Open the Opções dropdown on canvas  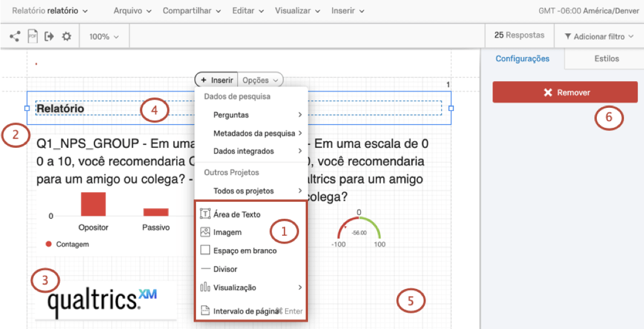click(260, 80)
